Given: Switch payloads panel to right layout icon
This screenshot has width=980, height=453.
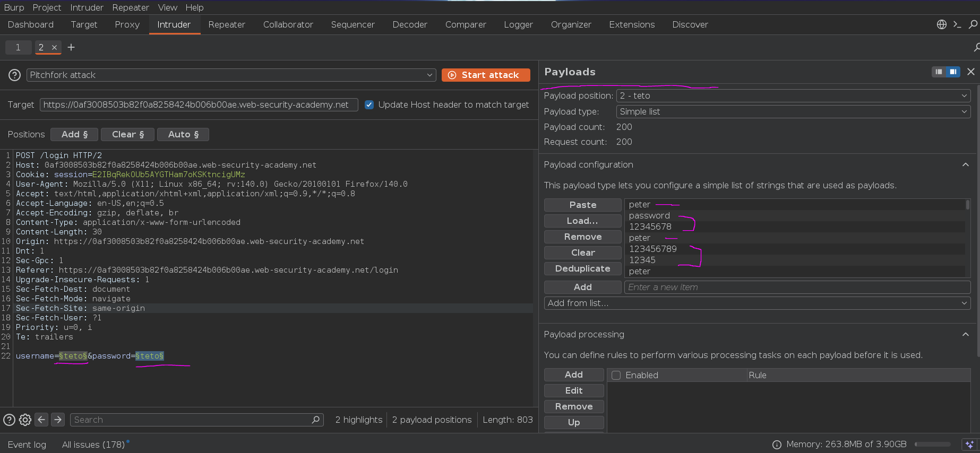Looking at the screenshot, I should [x=953, y=72].
